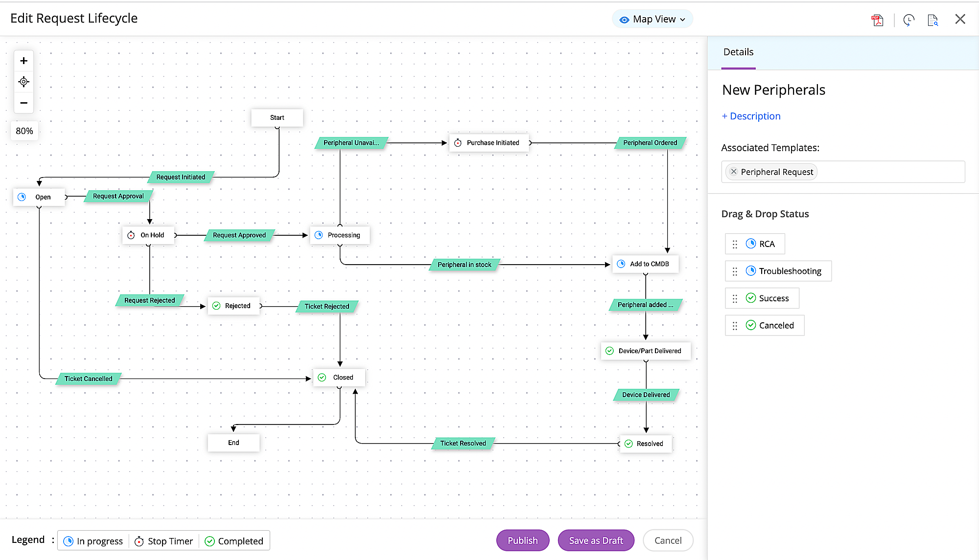
Task: Click the zoom in plus icon
Action: click(23, 61)
